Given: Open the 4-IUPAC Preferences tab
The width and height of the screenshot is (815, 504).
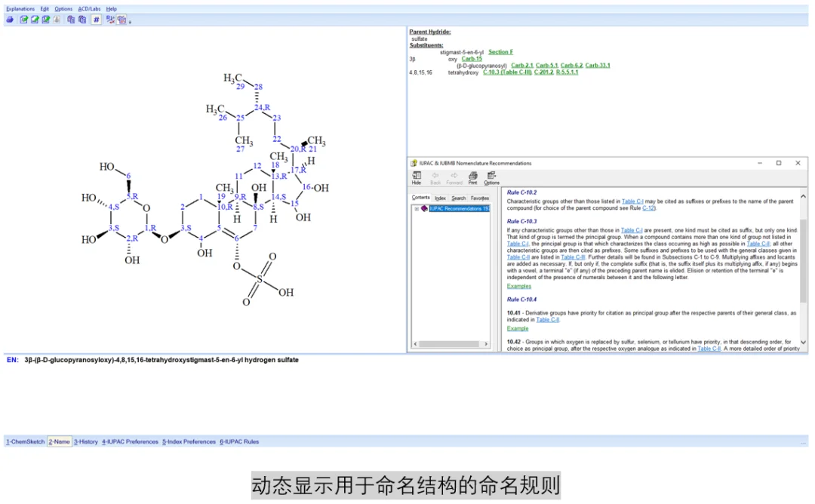Looking at the screenshot, I should [x=130, y=441].
